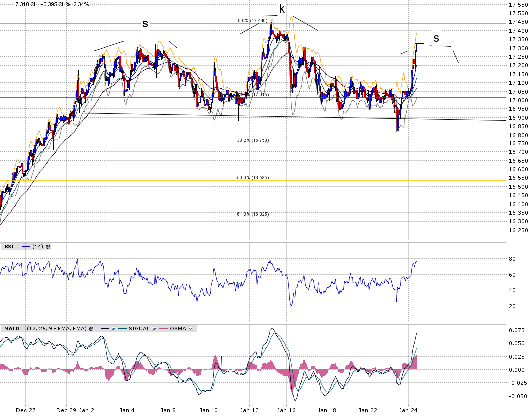532x417 pixels.
Task: Click the 38.2% (16.750) Fibonacci label
Action: 252,140
